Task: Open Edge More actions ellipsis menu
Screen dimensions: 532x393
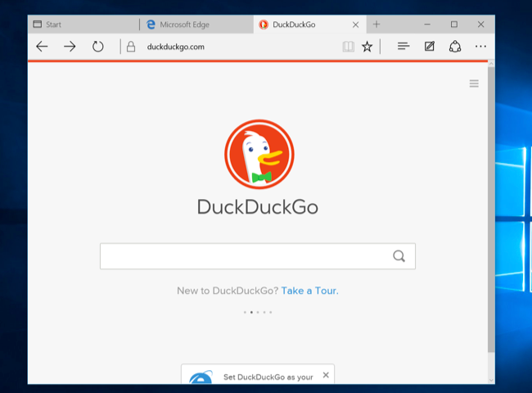Action: coord(480,47)
